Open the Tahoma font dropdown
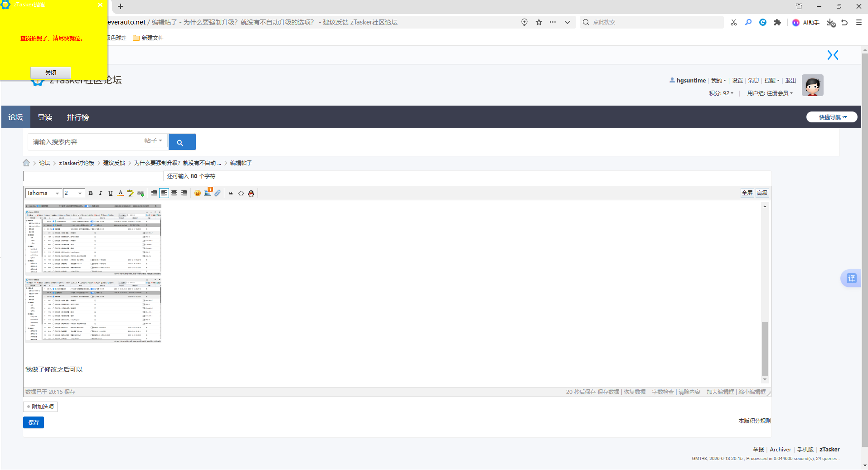868x470 pixels. tap(44, 193)
